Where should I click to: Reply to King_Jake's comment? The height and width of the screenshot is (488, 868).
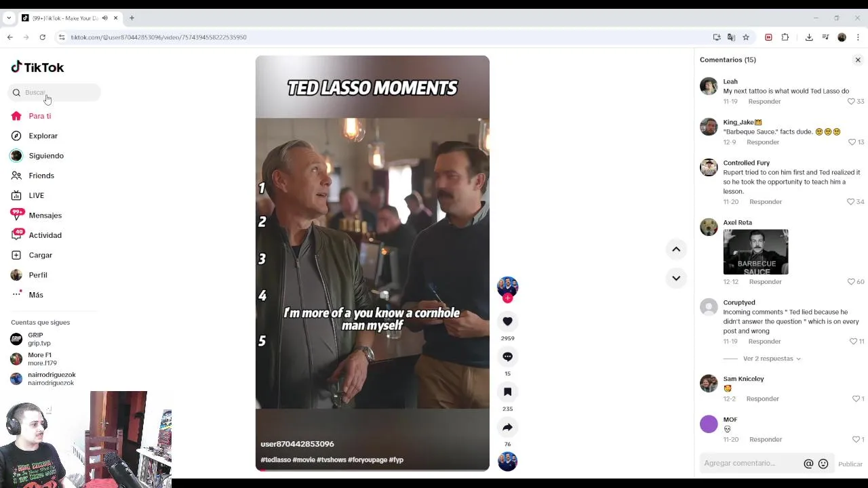pyautogui.click(x=763, y=142)
